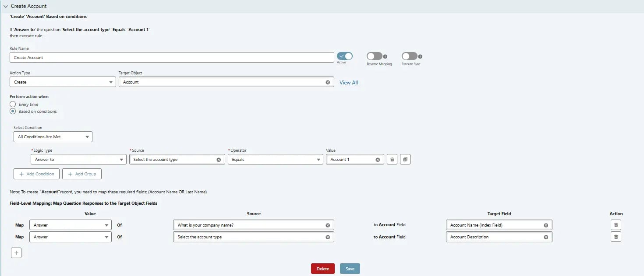Click the Save button
This screenshot has height=276, width=644.
(x=350, y=269)
